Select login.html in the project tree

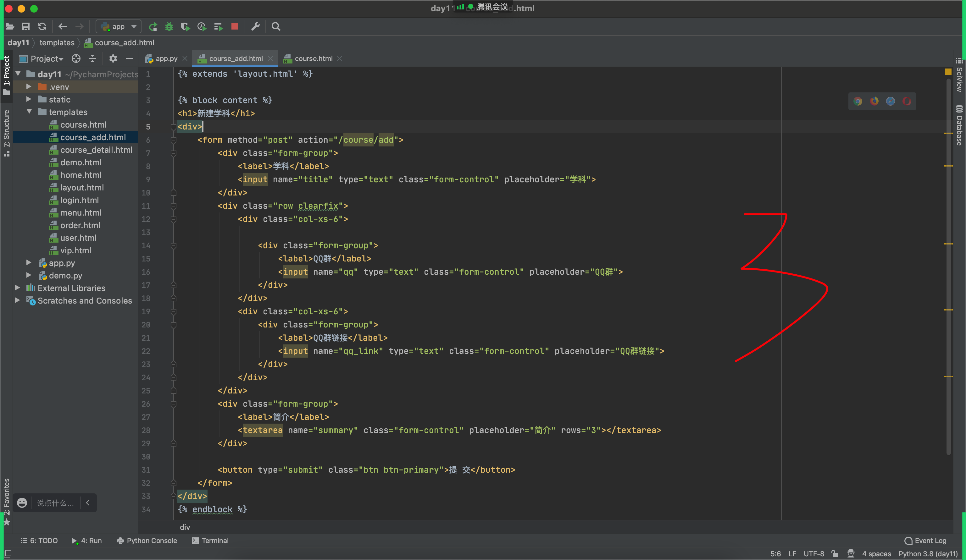click(x=79, y=200)
